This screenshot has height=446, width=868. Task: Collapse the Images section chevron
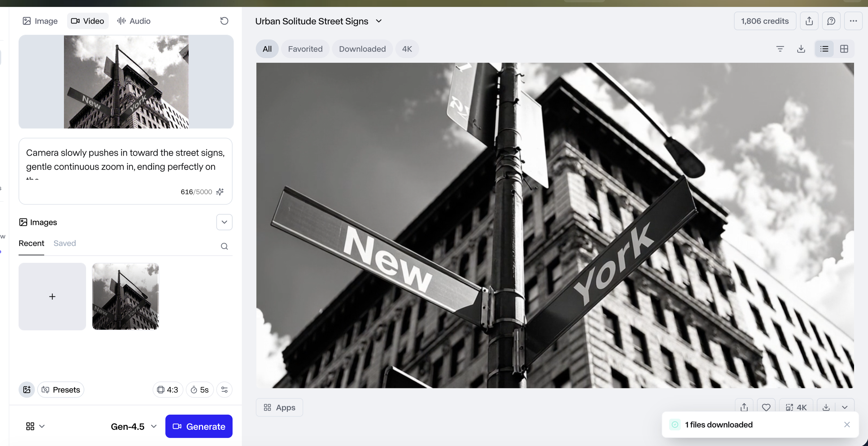point(224,222)
